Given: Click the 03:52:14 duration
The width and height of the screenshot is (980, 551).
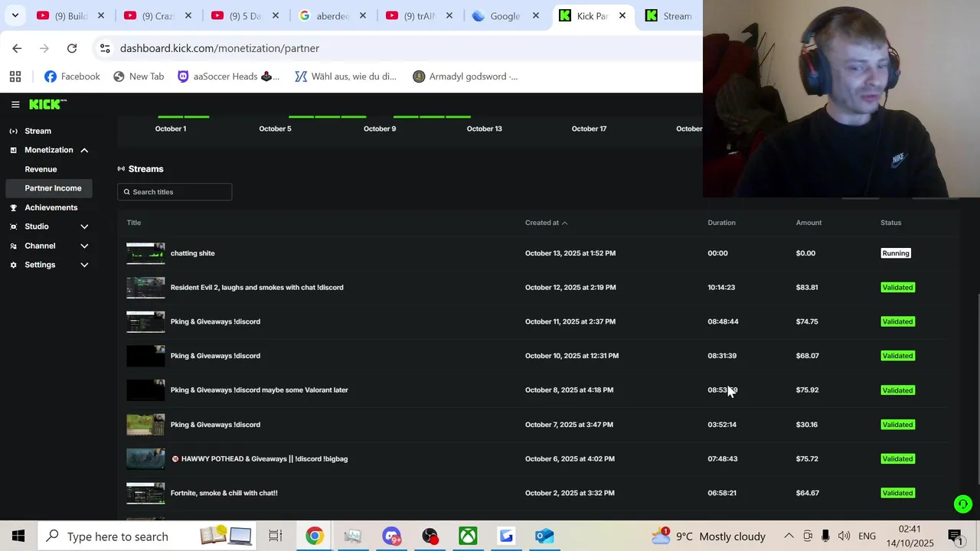Looking at the screenshot, I should (x=722, y=425).
